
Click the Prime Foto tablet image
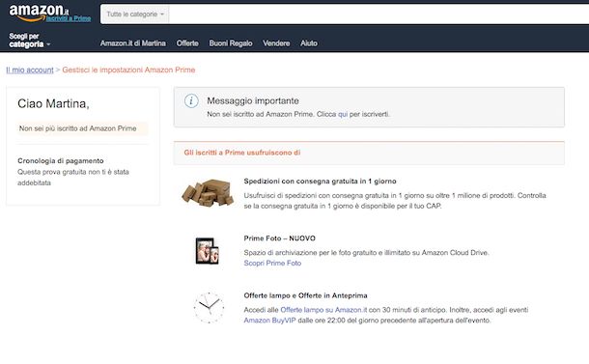207,251
